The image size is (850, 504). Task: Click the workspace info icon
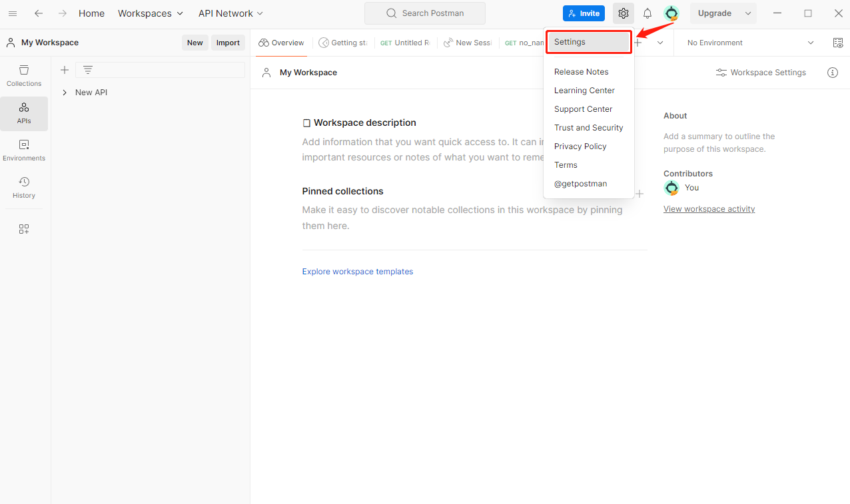(832, 73)
